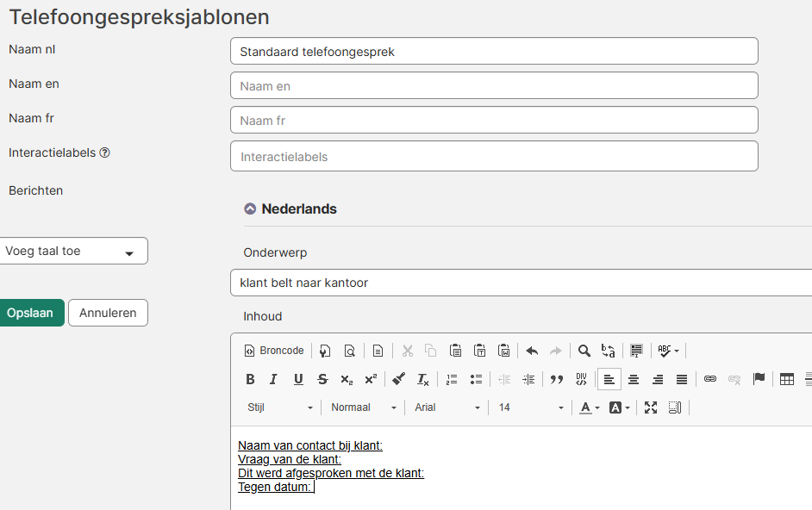Insert a hyperlink with the link icon
Screen dimensions: 812x510
pos(710,379)
